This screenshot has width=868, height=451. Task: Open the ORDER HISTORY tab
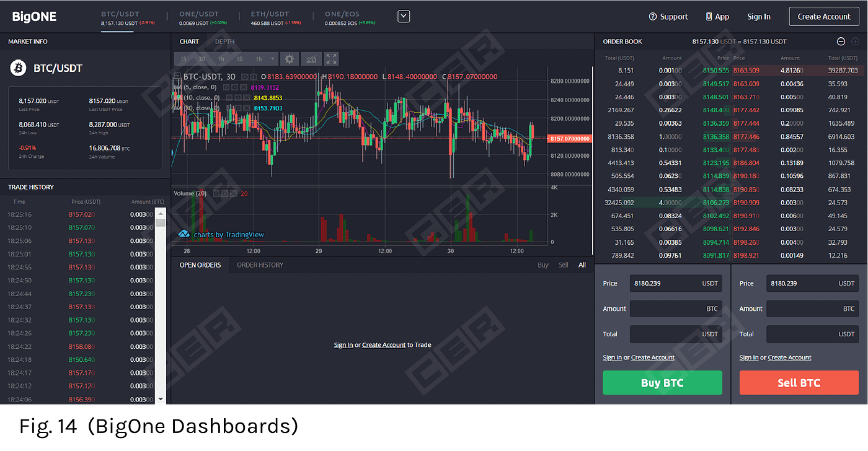click(260, 265)
